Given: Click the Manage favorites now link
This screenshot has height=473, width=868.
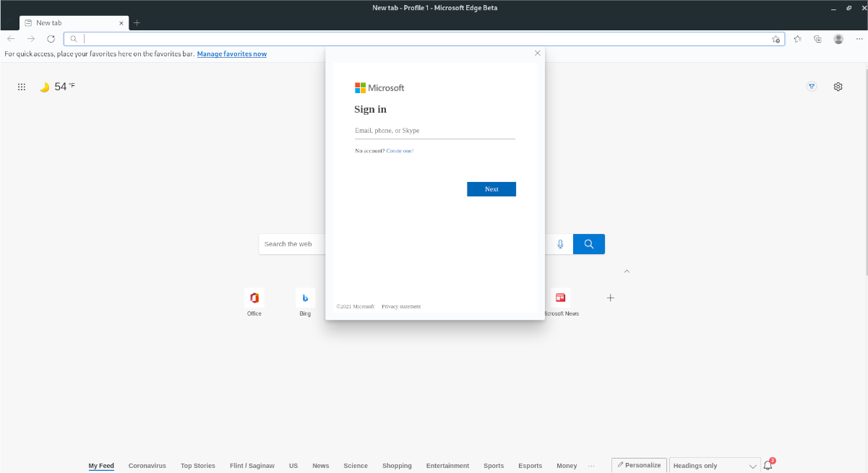Looking at the screenshot, I should (232, 54).
